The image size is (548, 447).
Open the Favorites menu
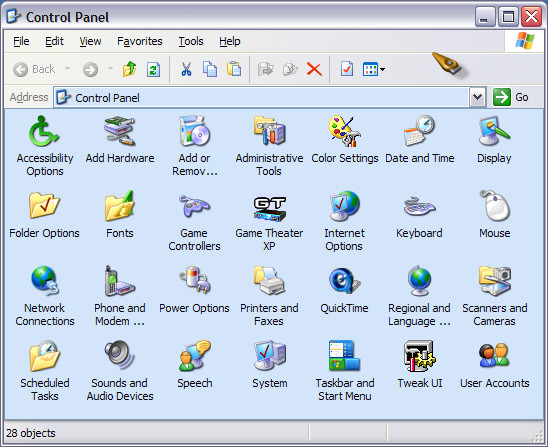pos(139,41)
